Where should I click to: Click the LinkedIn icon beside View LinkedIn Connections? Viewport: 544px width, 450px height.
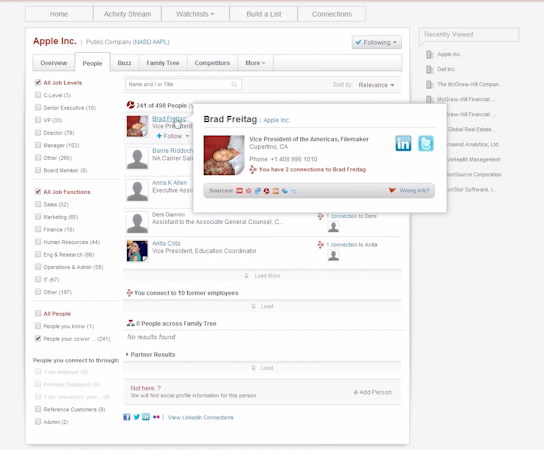tap(146, 417)
